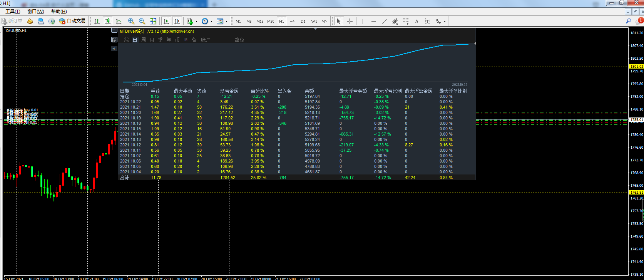Image resolution: width=644 pixels, height=280 pixels.
Task: Select the H4 timeframe button
Action: 292,21
